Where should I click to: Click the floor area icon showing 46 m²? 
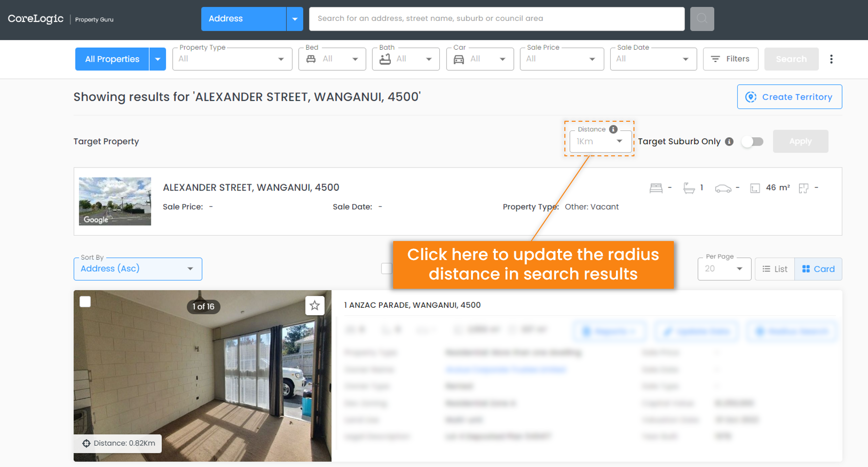(755, 188)
